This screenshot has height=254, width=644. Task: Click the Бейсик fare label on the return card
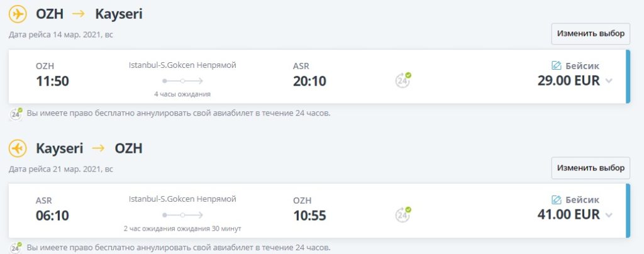[x=582, y=200]
